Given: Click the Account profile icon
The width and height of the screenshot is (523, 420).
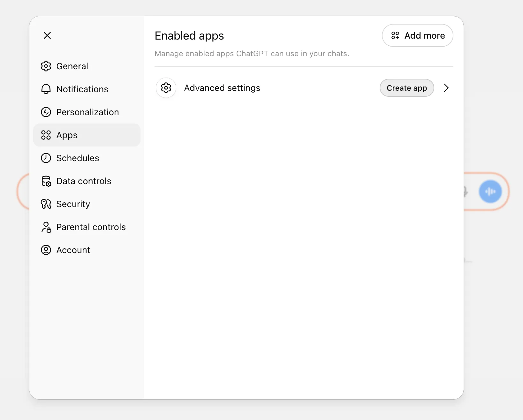Looking at the screenshot, I should [46, 250].
